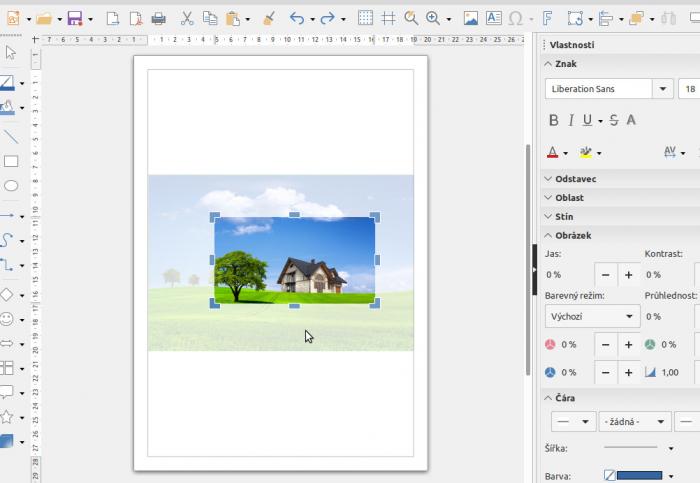Open the underline style dropdown arrow

[600, 121]
